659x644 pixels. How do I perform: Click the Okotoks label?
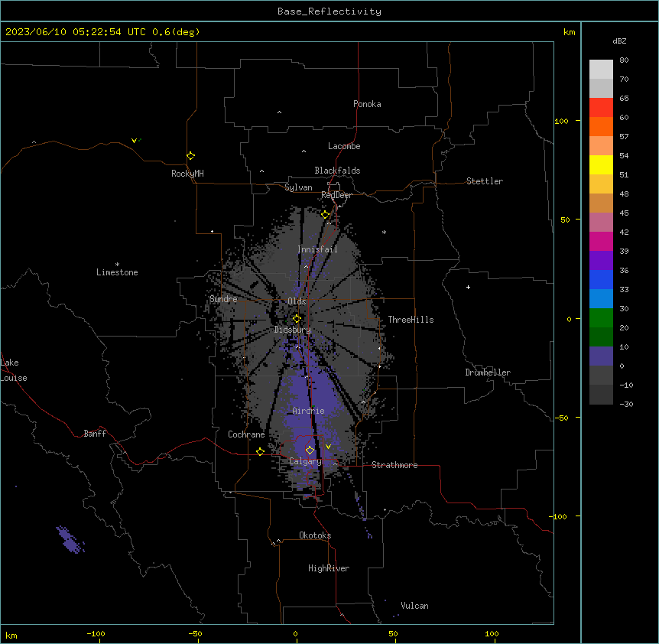pos(315,535)
